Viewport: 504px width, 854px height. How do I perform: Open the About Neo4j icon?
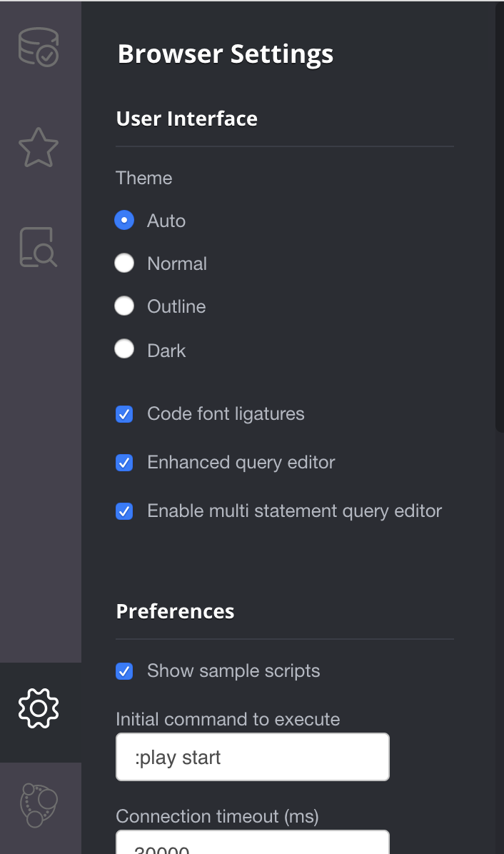coord(39,805)
